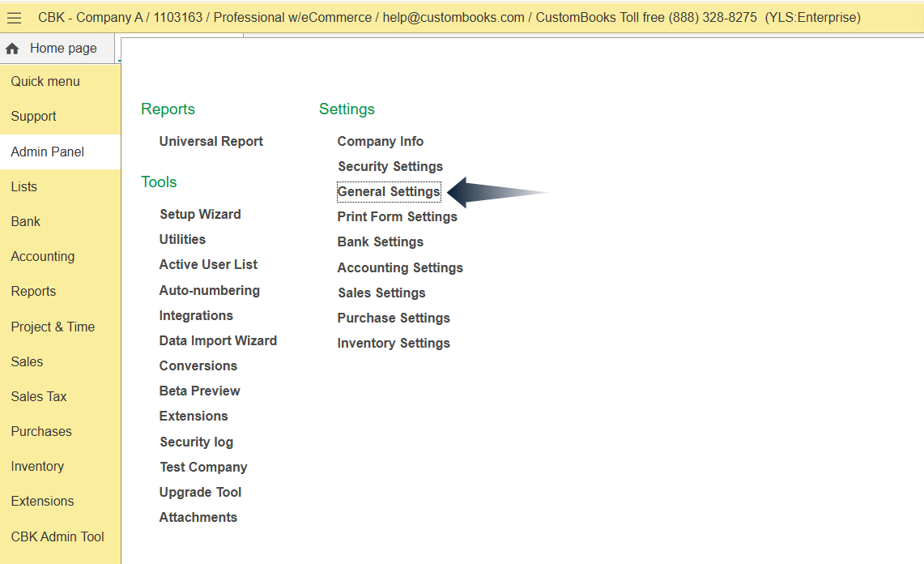The image size is (924, 564).
Task: Open Company Info settings
Action: [381, 141]
